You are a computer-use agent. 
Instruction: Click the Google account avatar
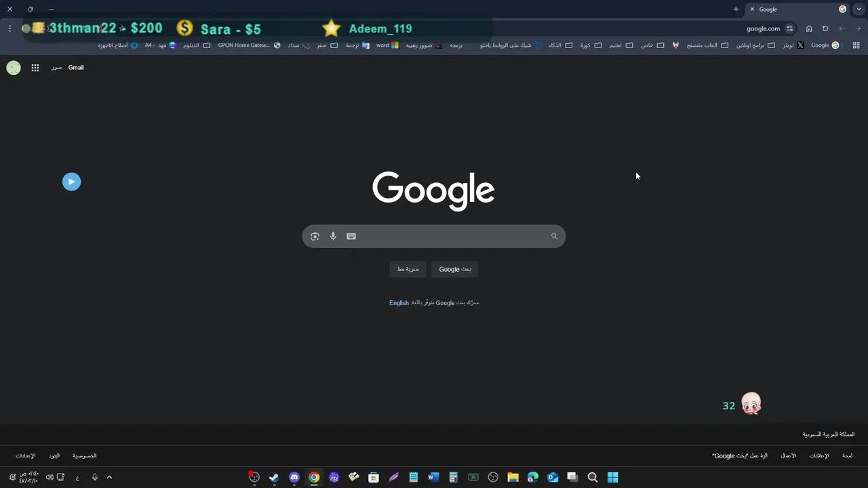click(14, 68)
